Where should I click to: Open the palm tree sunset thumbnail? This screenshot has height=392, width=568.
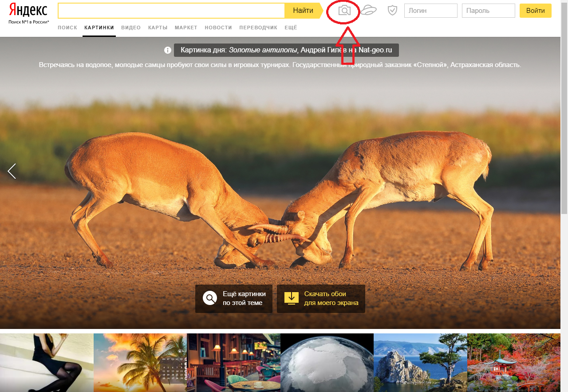coord(140,363)
